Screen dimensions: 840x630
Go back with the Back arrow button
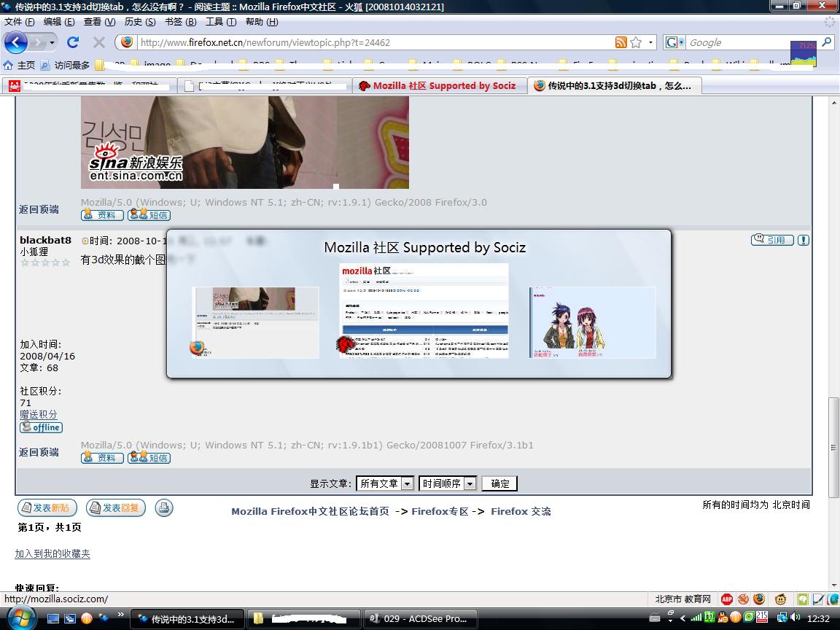[x=15, y=42]
